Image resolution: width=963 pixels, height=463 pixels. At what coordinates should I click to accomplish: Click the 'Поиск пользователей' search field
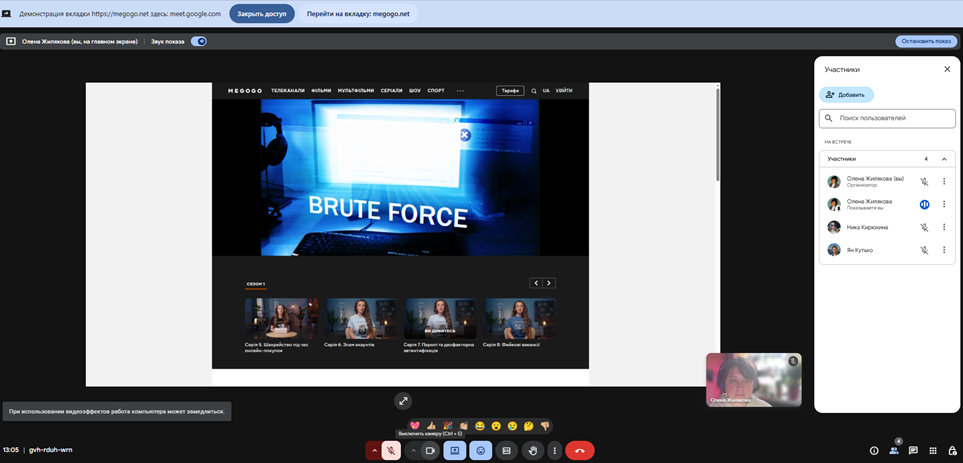coord(886,118)
